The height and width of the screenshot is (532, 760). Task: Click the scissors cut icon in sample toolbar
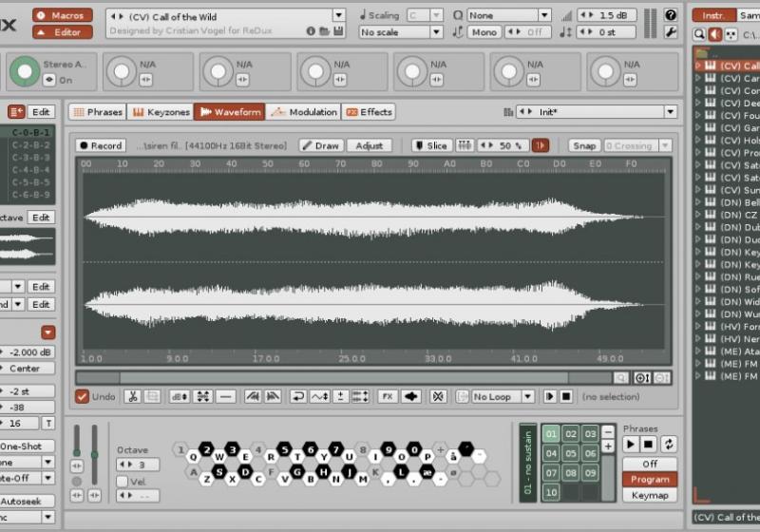[x=132, y=396]
